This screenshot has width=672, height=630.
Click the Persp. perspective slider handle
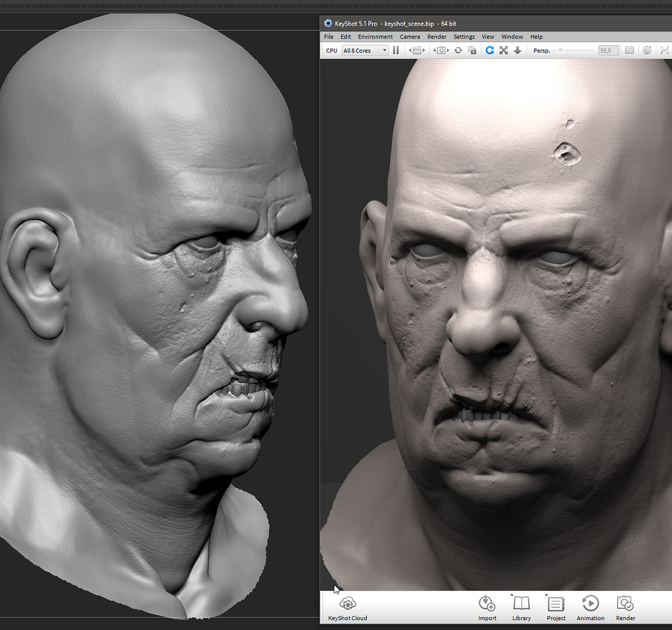pos(561,50)
